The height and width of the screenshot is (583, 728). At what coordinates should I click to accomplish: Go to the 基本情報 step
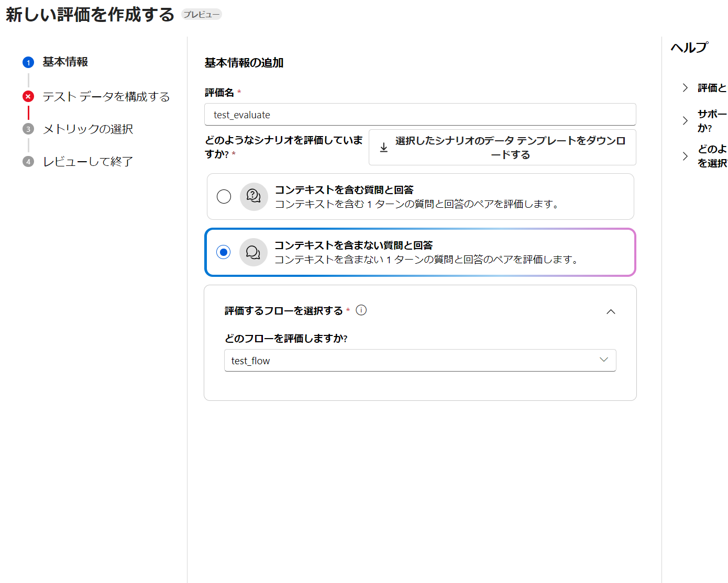[65, 62]
